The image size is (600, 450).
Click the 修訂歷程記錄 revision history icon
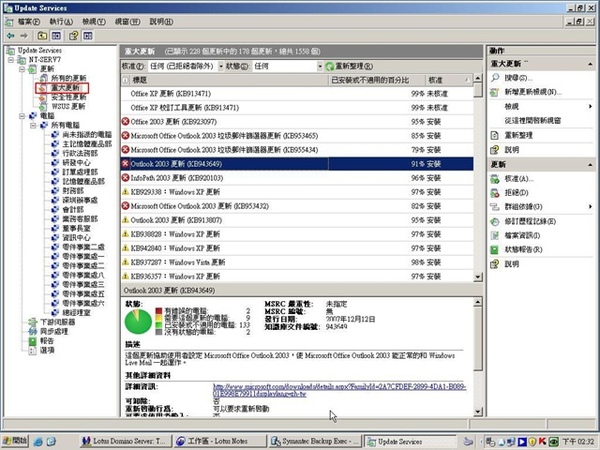click(x=495, y=221)
